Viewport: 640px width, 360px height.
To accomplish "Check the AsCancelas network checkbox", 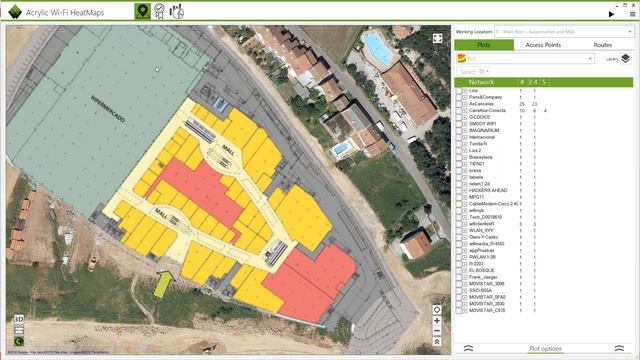I will click(459, 104).
